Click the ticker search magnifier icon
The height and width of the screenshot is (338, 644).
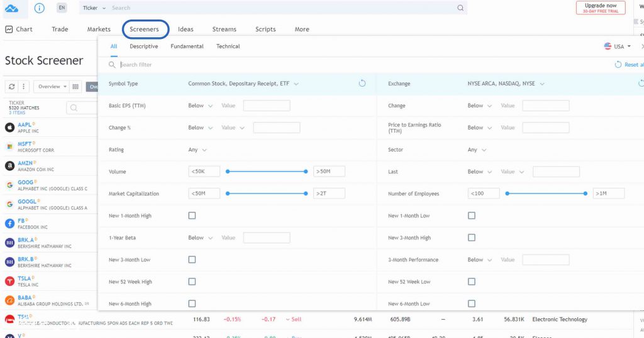coord(74,108)
